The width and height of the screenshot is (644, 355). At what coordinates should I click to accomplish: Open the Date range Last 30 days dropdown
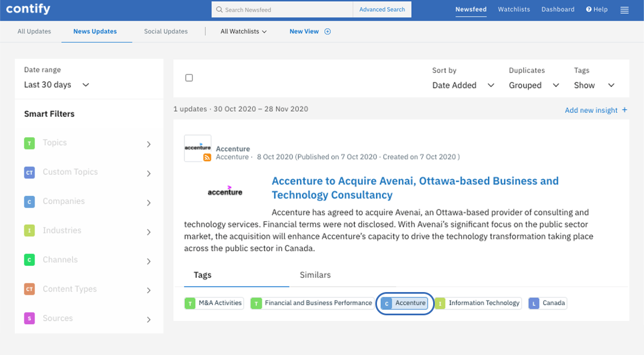(57, 85)
